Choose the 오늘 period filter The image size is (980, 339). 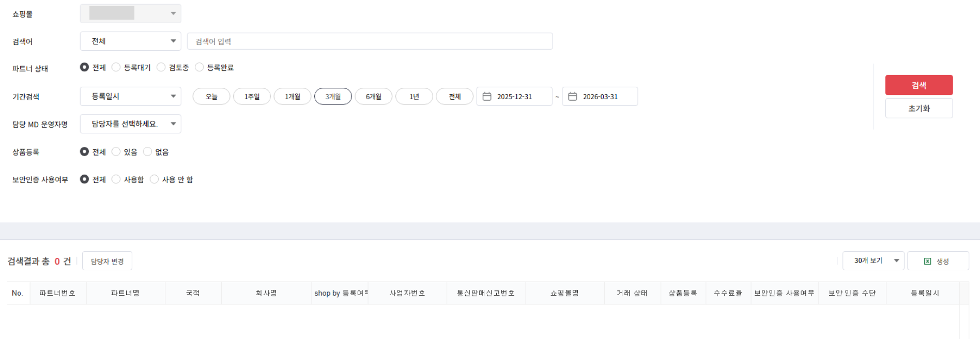pyautogui.click(x=211, y=97)
